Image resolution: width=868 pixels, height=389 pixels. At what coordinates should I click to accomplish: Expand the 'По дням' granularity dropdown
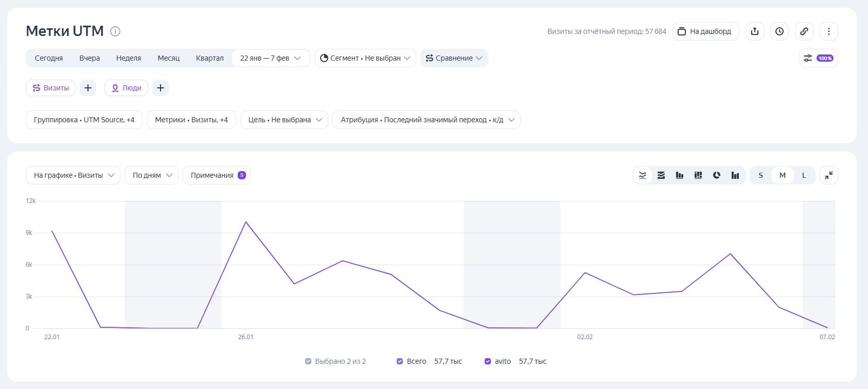[x=151, y=175]
